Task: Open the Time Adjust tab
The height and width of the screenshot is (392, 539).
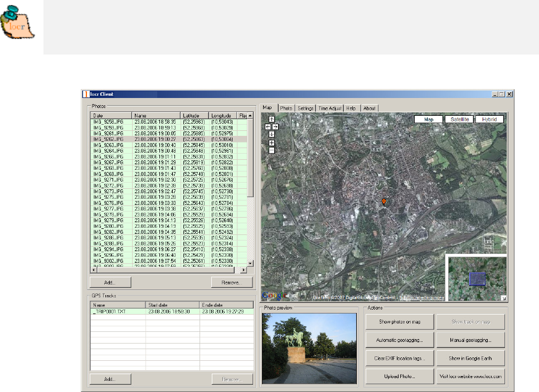Action: coord(329,107)
